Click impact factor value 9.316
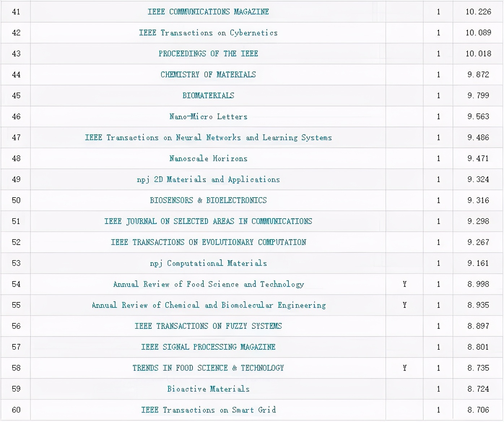 (478, 200)
